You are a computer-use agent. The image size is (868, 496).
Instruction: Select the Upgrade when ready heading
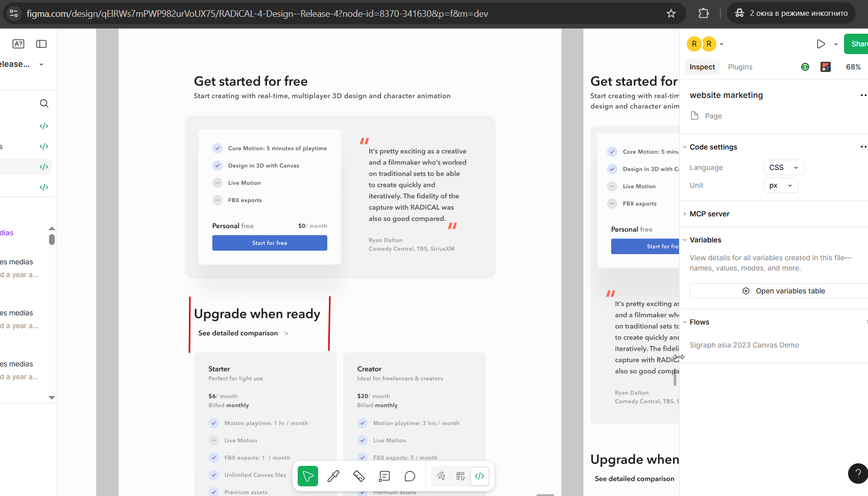pyautogui.click(x=257, y=314)
